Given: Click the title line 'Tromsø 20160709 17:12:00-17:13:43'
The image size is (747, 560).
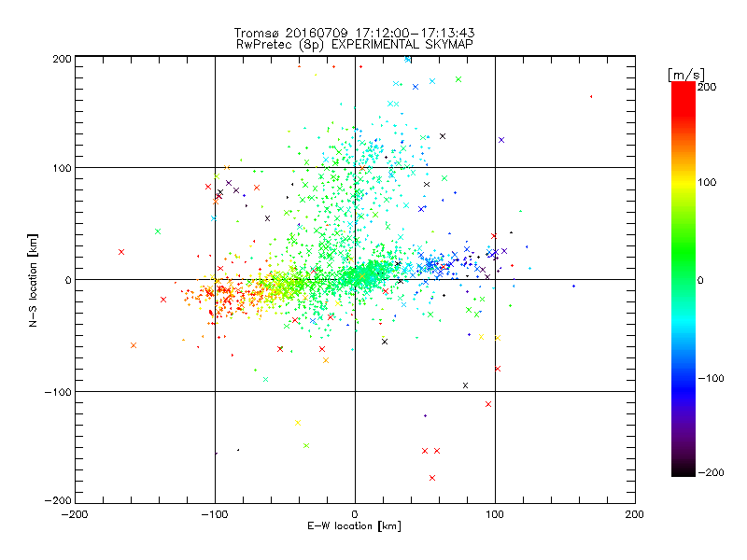Looking at the screenshot, I should point(354,33).
